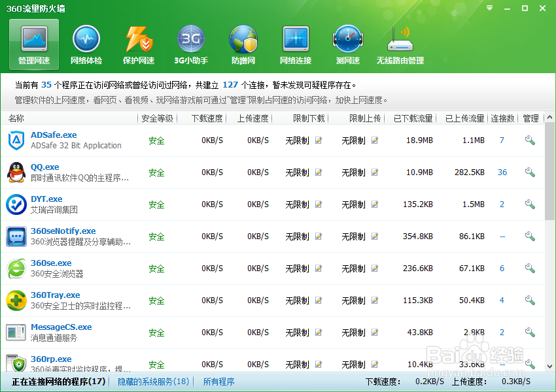Edit upload limit for DYT.exe
This screenshot has width=556, height=392.
[x=374, y=204]
